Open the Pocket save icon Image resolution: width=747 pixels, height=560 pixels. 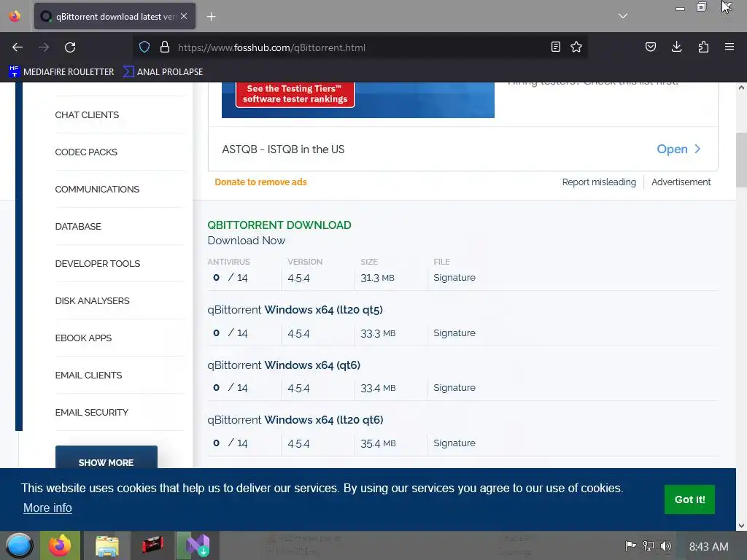(650, 47)
